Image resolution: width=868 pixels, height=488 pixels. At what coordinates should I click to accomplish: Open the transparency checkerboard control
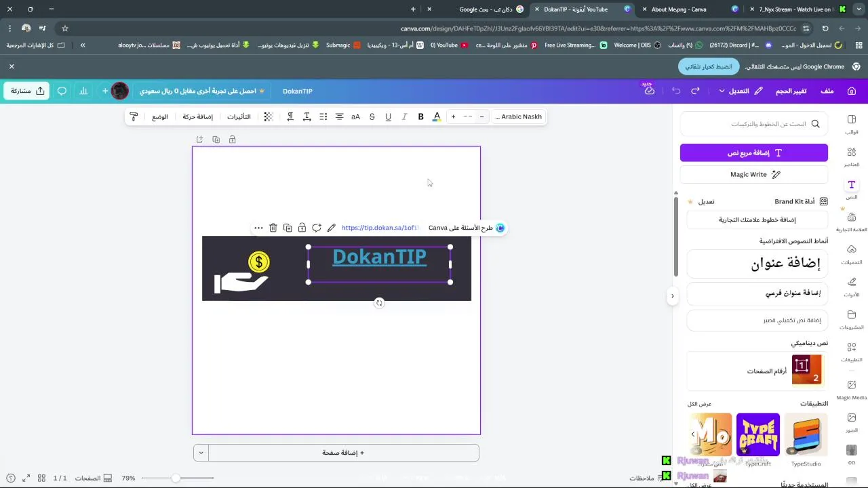[x=268, y=117]
